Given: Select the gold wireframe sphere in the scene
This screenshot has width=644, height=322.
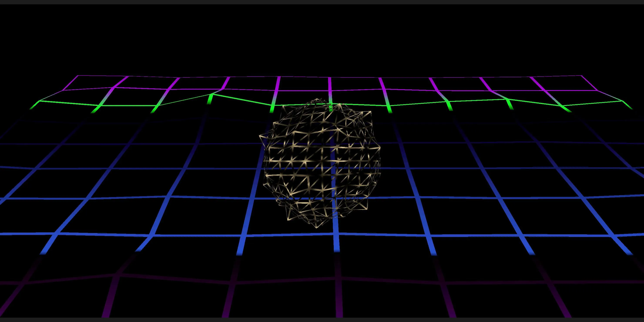Looking at the screenshot, I should (320, 163).
